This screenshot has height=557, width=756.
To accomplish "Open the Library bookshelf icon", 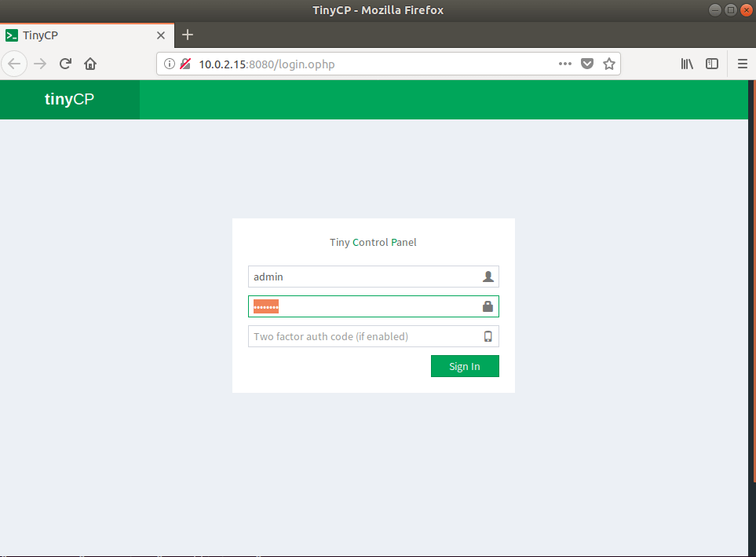I will coord(687,64).
